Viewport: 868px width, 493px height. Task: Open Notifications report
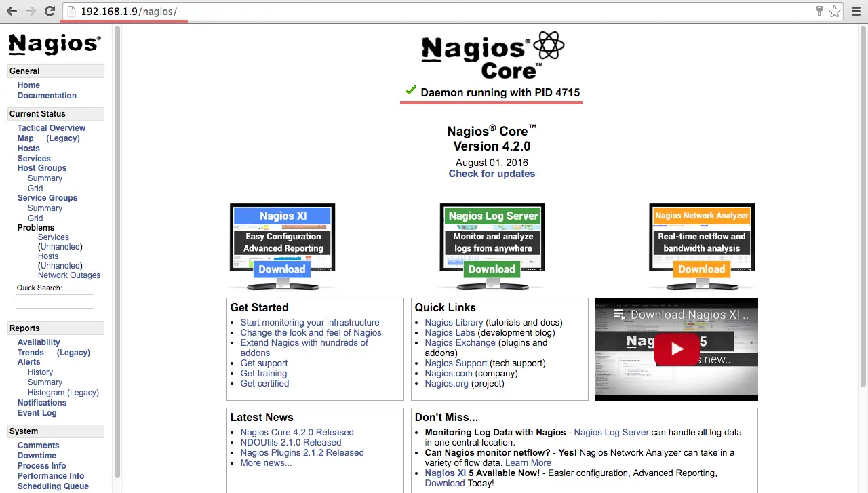tap(42, 403)
